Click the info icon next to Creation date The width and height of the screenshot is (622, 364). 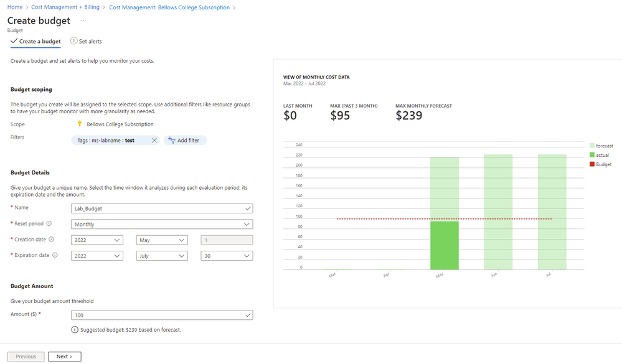[x=51, y=240]
